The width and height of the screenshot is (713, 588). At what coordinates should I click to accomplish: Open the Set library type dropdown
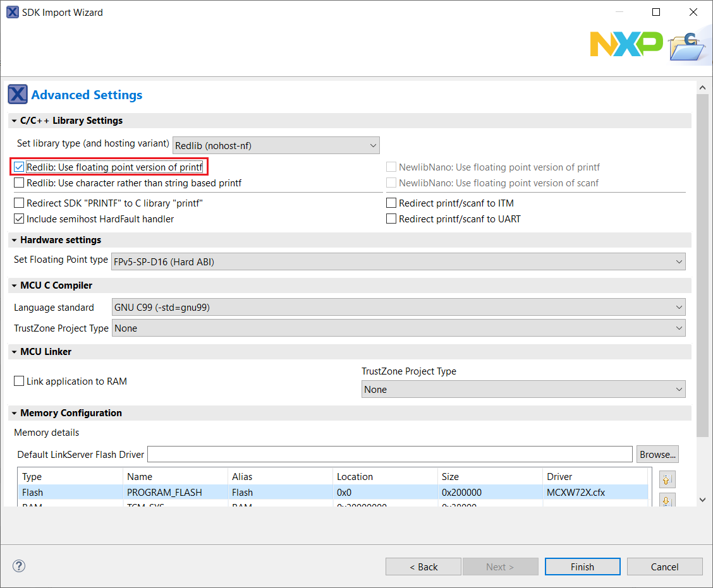tap(276, 145)
